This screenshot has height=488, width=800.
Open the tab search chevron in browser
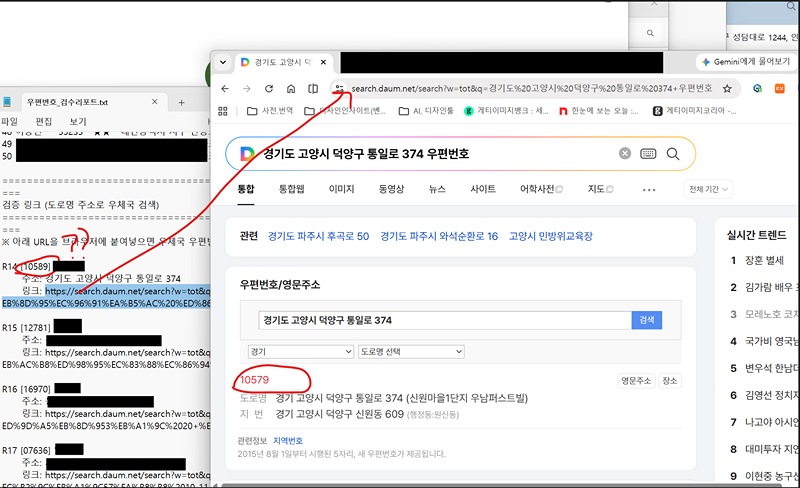click(x=223, y=62)
